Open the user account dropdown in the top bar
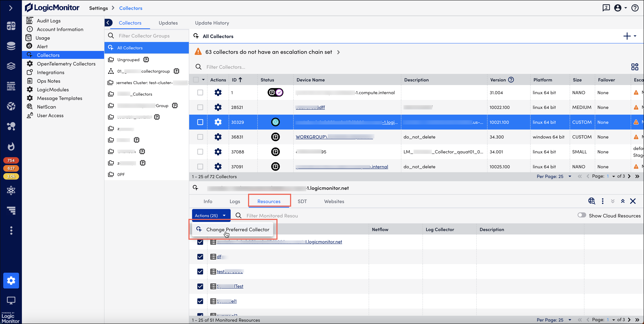The height and width of the screenshot is (324, 644). (x=620, y=8)
